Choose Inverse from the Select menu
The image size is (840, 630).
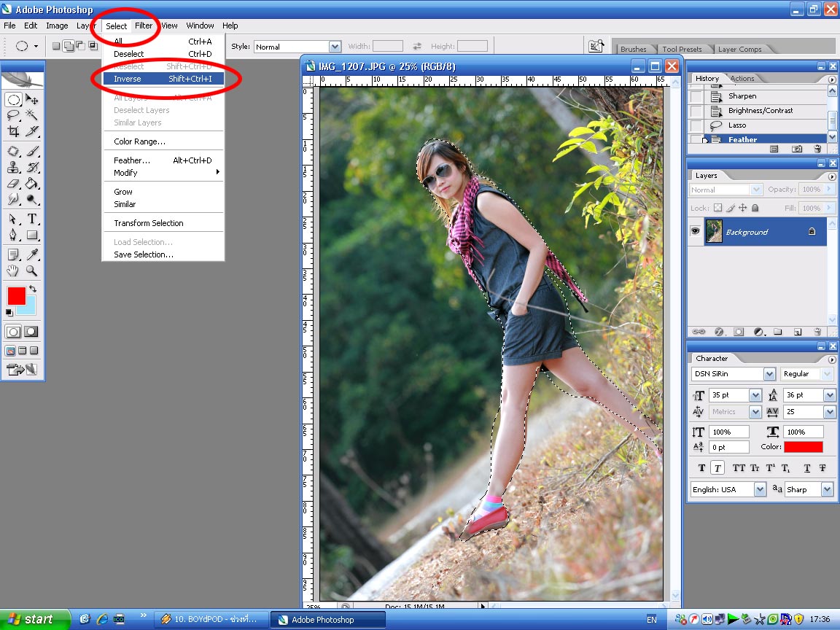(x=163, y=79)
